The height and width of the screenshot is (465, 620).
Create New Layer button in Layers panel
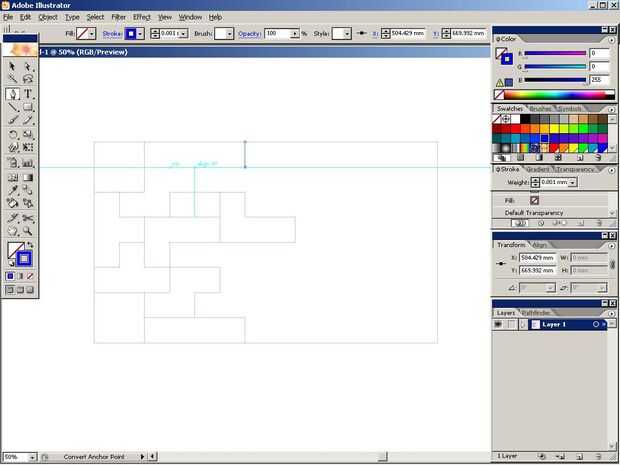(579, 456)
